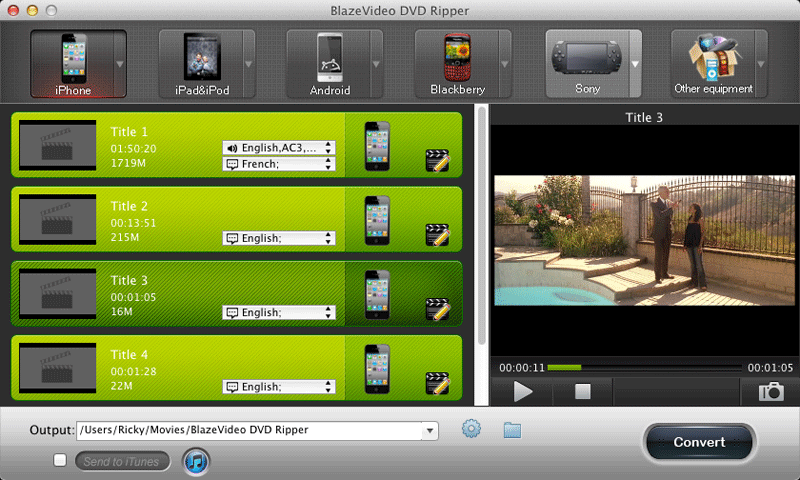
Task: Click the Send to iTunes button
Action: [x=122, y=461]
